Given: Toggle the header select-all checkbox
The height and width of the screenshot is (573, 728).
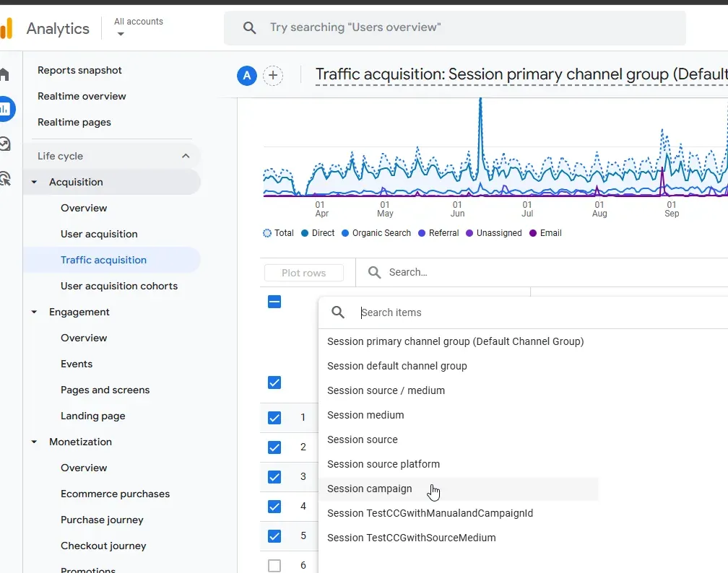Looking at the screenshot, I should click(x=274, y=302).
